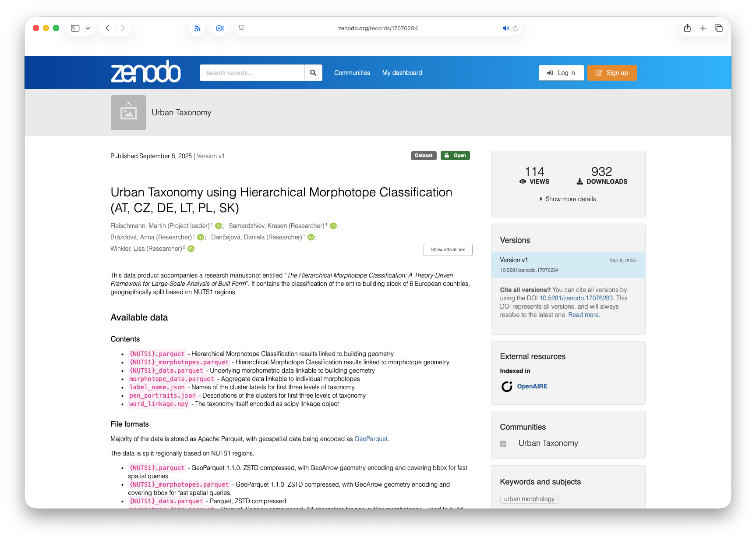756x541 pixels.
Task: Click the search magnifier button
Action: 313,73
